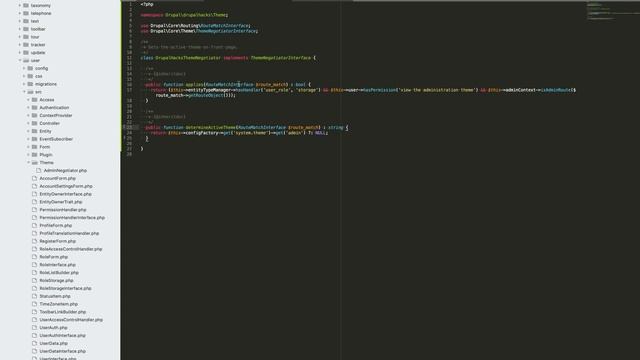Collapse the user folder arrow

tap(20, 60)
